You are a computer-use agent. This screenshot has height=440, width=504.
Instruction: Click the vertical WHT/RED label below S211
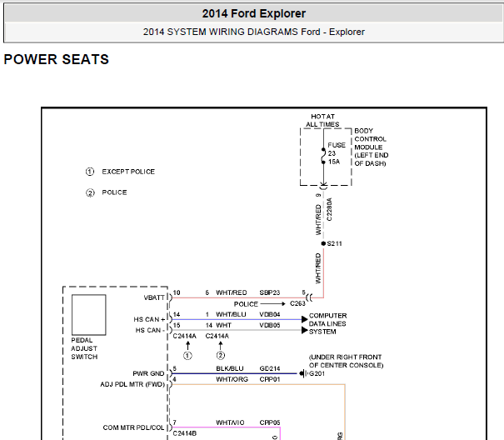(x=318, y=268)
